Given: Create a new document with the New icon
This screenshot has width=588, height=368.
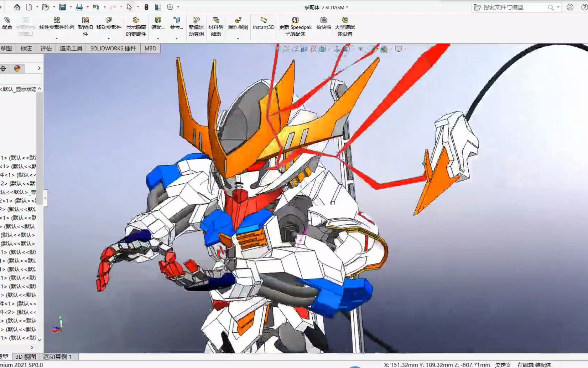Looking at the screenshot, I should [x=29, y=7].
